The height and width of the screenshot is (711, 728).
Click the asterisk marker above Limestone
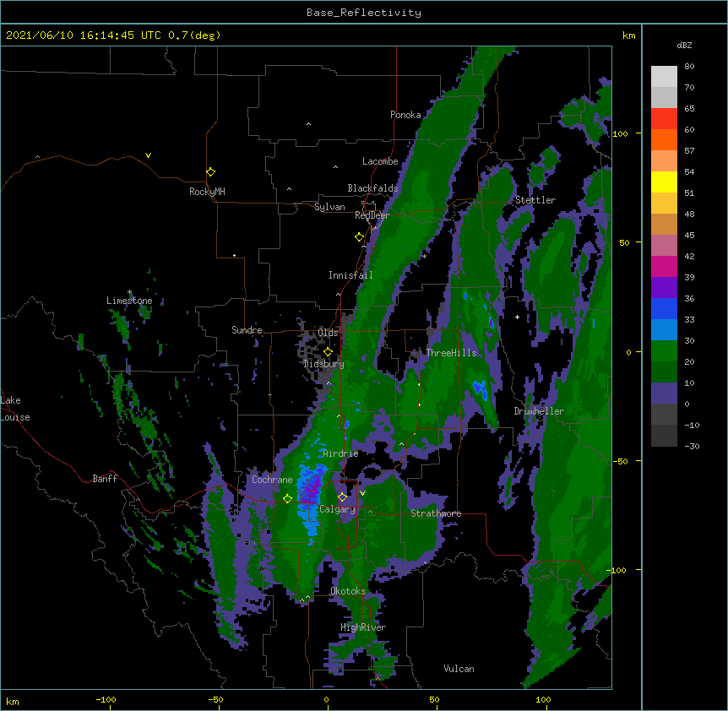[129, 292]
